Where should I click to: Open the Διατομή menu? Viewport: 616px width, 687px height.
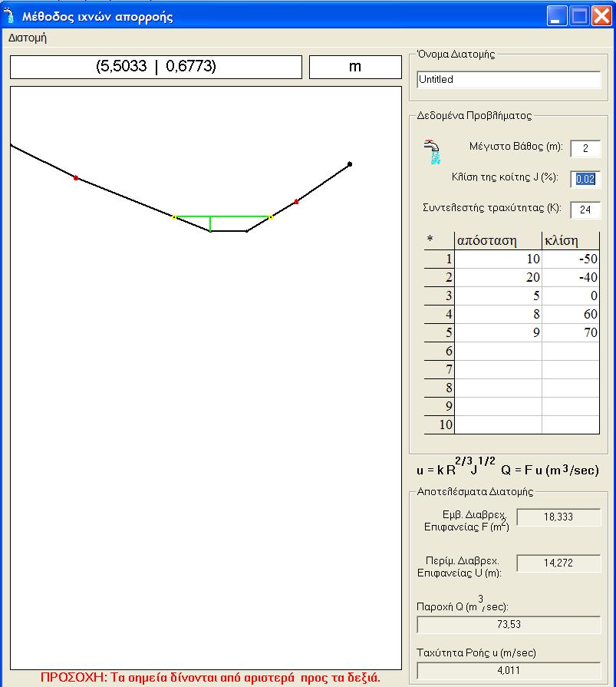(x=28, y=38)
